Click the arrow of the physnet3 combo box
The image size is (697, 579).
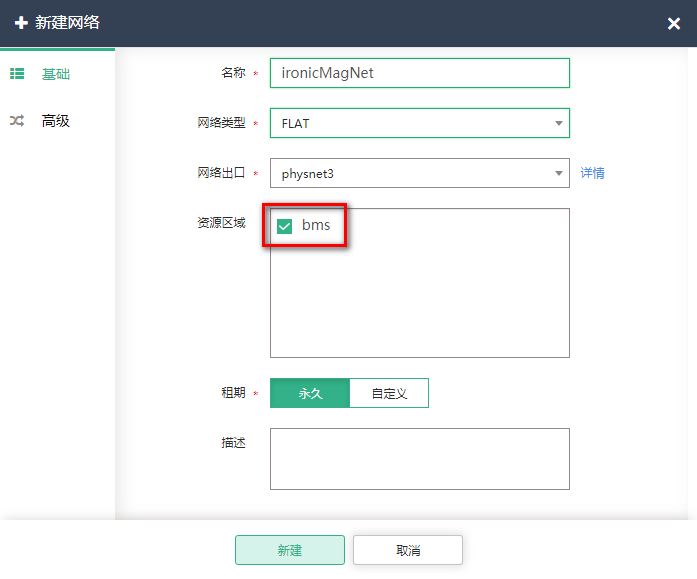click(x=559, y=173)
